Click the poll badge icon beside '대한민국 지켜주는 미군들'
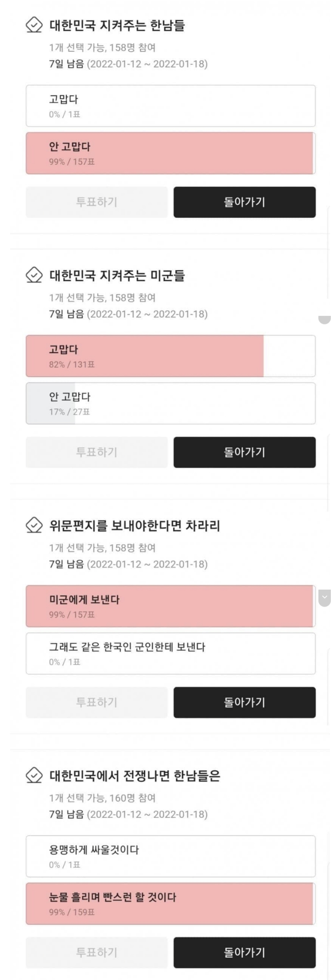The image size is (331, 980). tap(34, 275)
